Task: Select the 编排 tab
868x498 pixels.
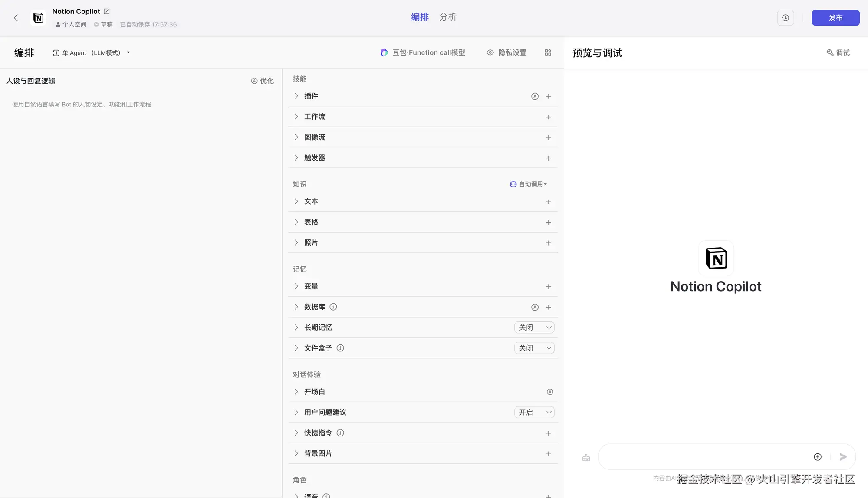Action: 420,17
